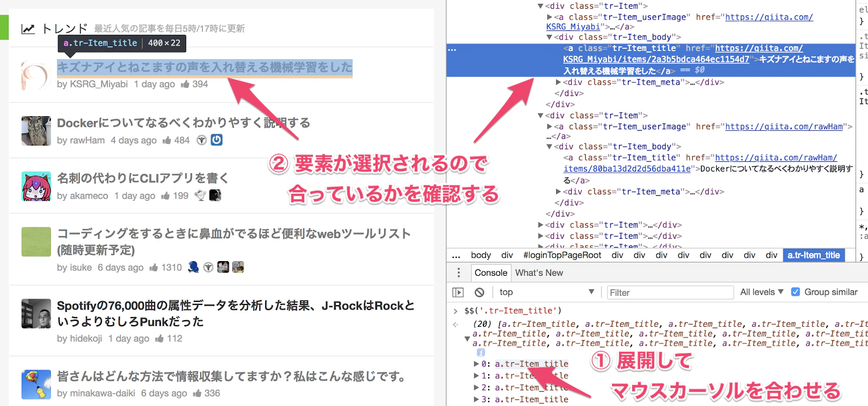The image size is (868, 406).
Task: Select the Console tab
Action: (491, 272)
